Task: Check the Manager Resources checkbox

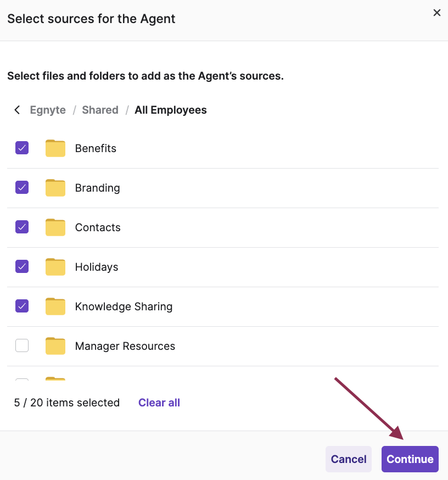Action: [22, 346]
